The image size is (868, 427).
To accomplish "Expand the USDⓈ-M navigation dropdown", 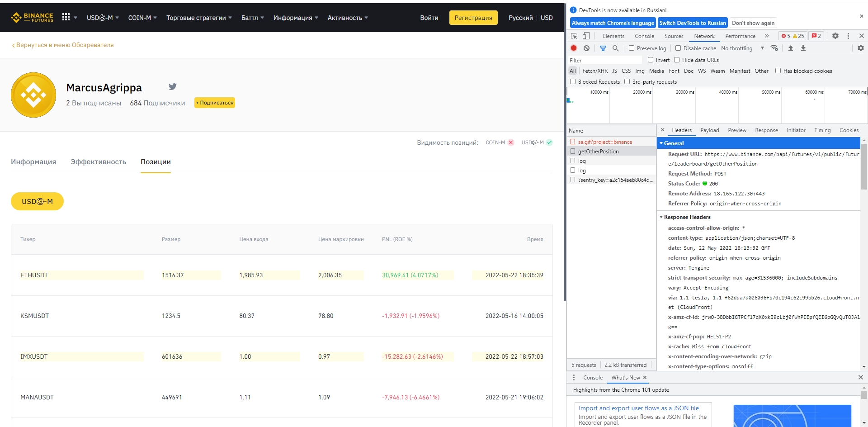I will [103, 18].
